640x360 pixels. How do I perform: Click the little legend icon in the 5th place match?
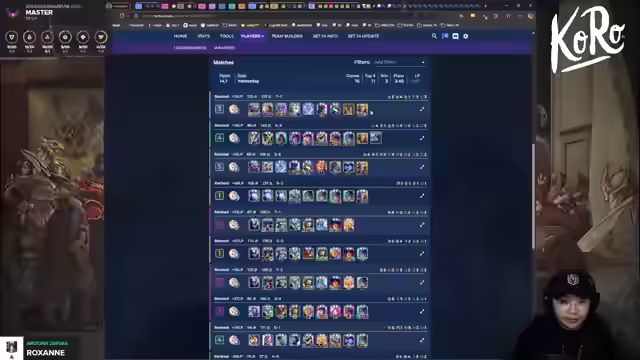click(234, 167)
